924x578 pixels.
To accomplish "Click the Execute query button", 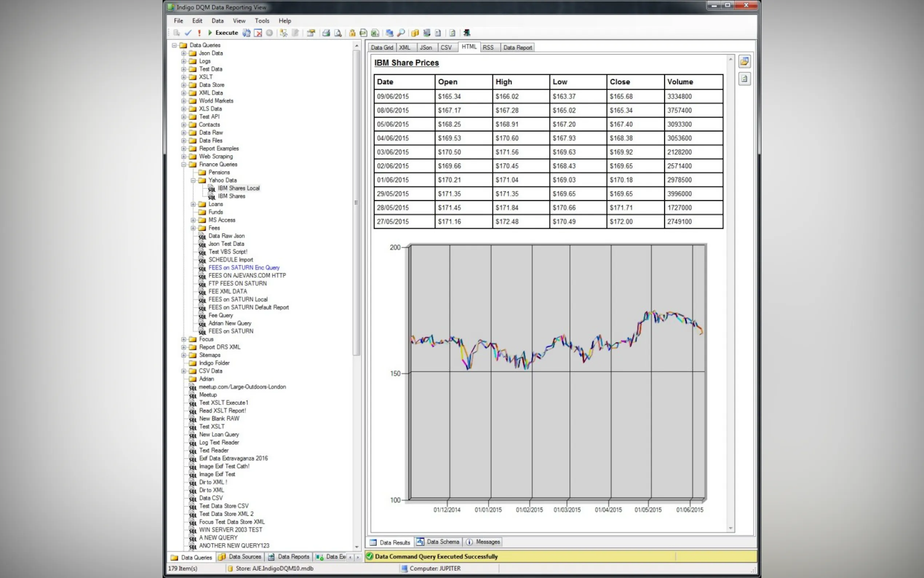I will [223, 33].
